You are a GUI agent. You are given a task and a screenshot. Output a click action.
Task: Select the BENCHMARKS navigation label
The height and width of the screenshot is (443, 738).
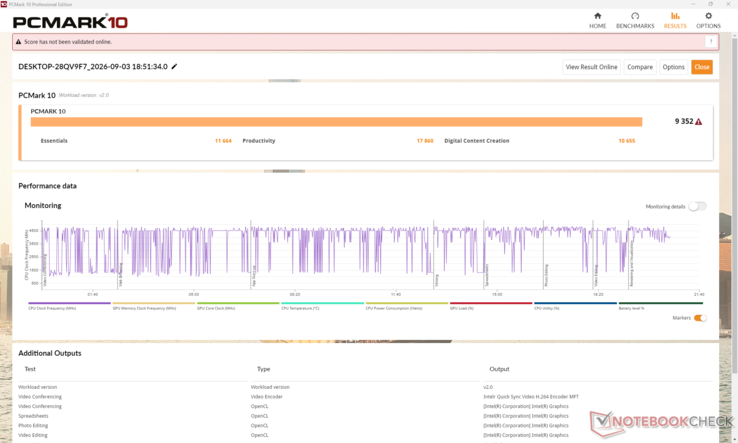[x=635, y=26]
